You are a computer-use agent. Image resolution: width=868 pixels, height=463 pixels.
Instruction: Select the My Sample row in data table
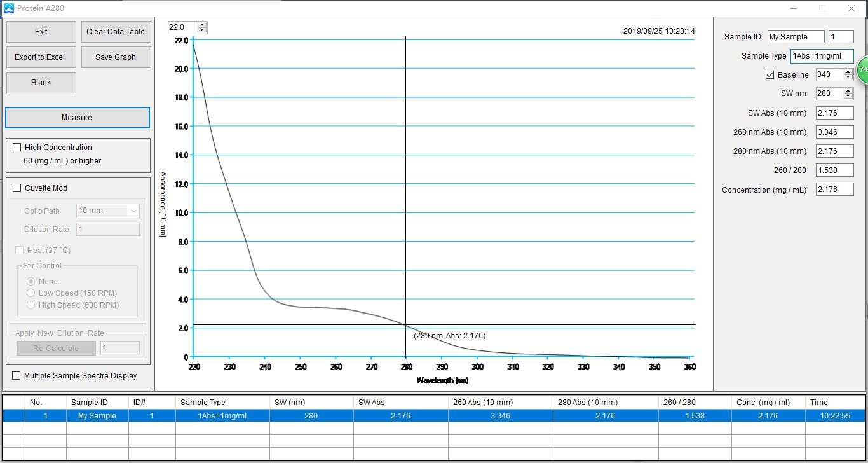97,416
